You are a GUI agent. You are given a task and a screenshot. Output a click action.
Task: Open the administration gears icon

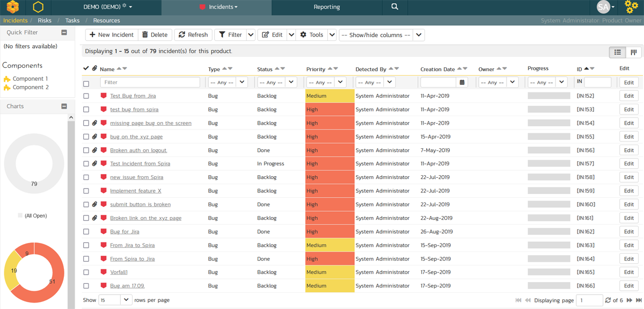pyautogui.click(x=632, y=7)
